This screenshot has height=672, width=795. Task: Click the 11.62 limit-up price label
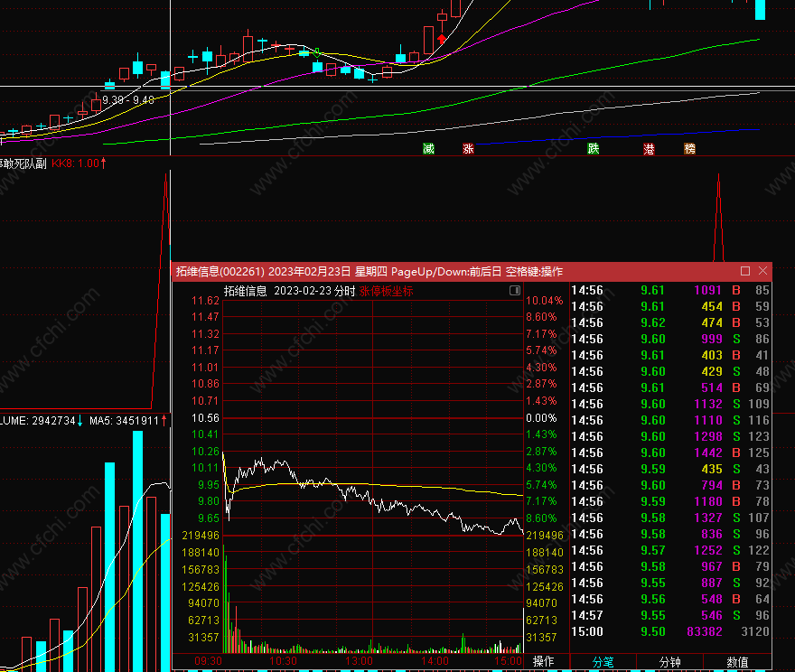click(x=205, y=301)
